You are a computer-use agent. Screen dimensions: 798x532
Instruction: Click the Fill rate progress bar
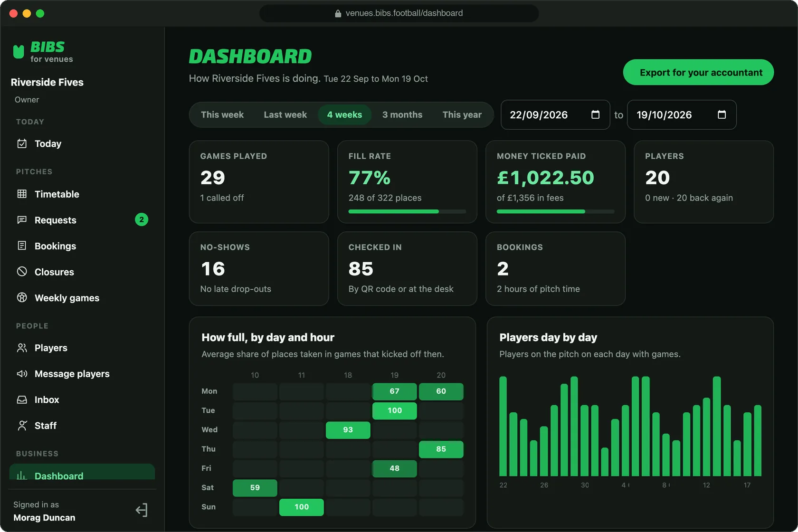point(407,211)
